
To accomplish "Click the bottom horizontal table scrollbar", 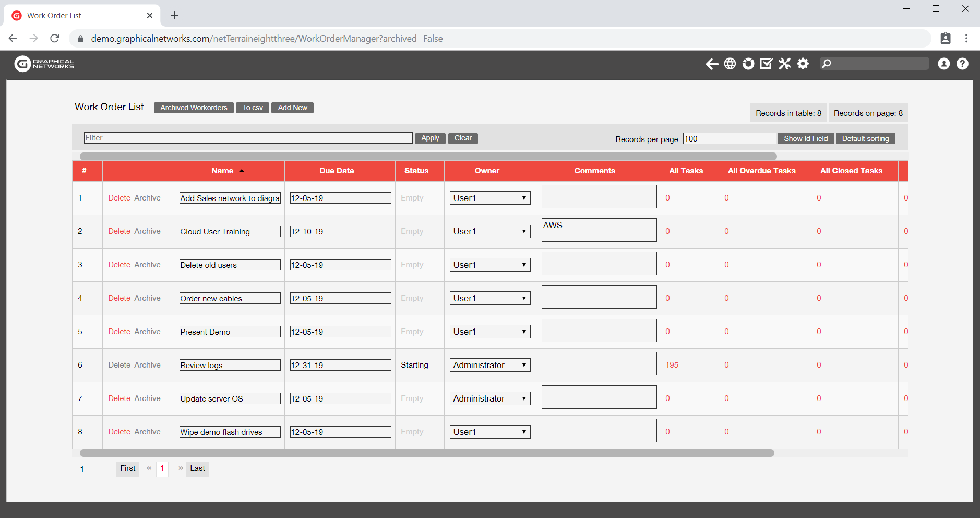I will [x=426, y=453].
